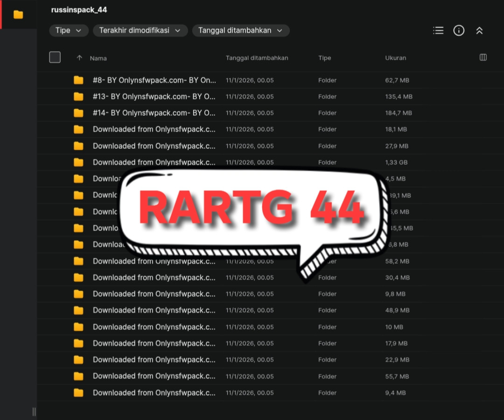Open the info details icon
The height and width of the screenshot is (420, 504).
[x=459, y=30]
